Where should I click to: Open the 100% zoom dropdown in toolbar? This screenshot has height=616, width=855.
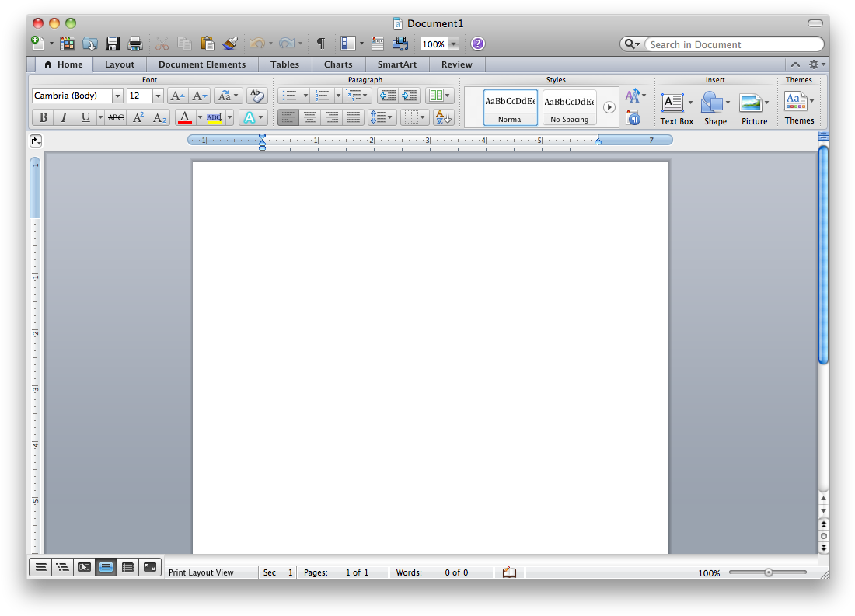coord(453,44)
